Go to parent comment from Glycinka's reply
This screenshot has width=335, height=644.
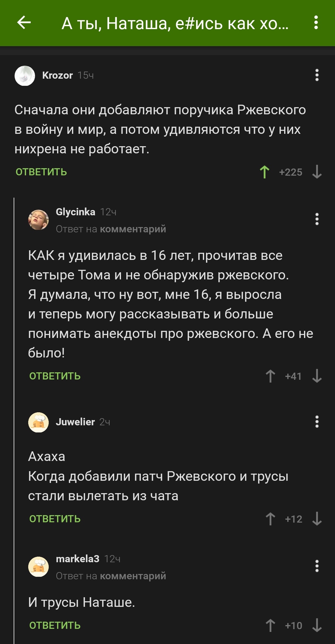tap(133, 229)
